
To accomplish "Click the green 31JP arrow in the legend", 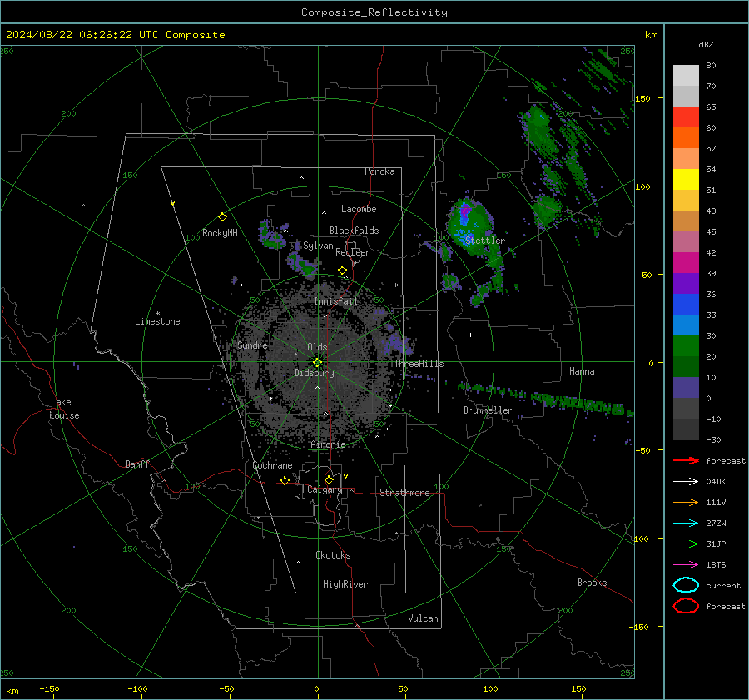I will pos(686,544).
